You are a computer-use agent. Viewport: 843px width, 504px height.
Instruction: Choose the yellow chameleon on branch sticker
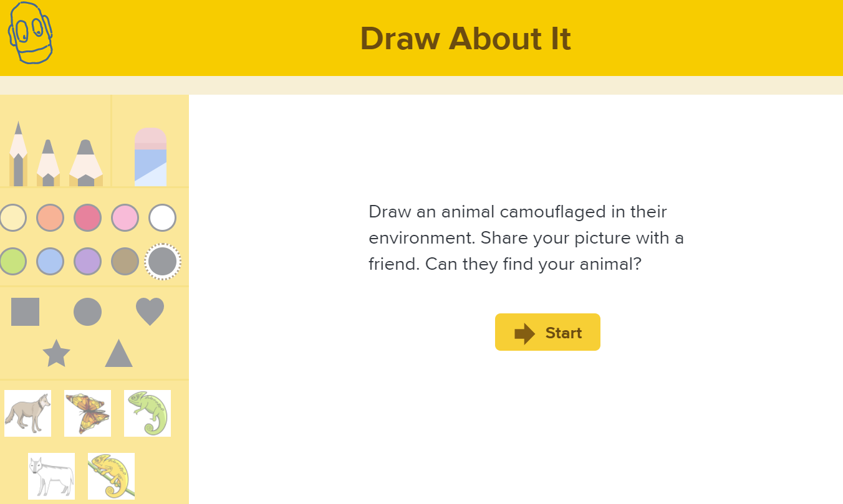point(111,476)
